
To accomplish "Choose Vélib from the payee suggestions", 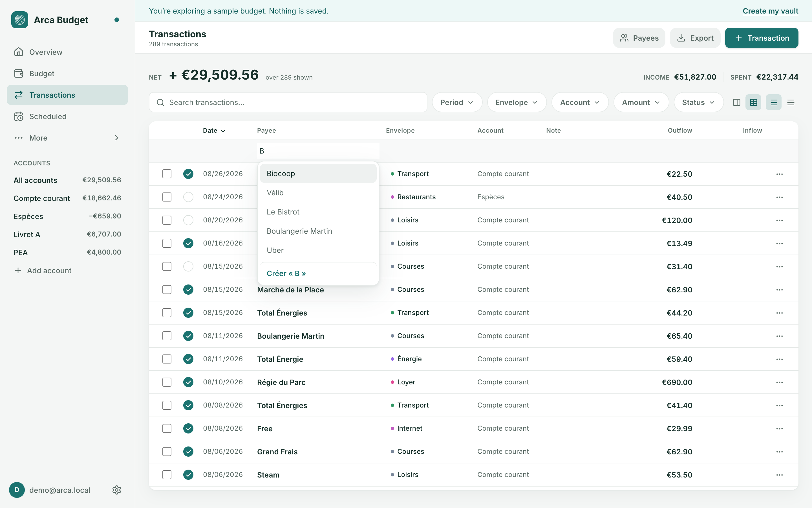I will (x=318, y=193).
